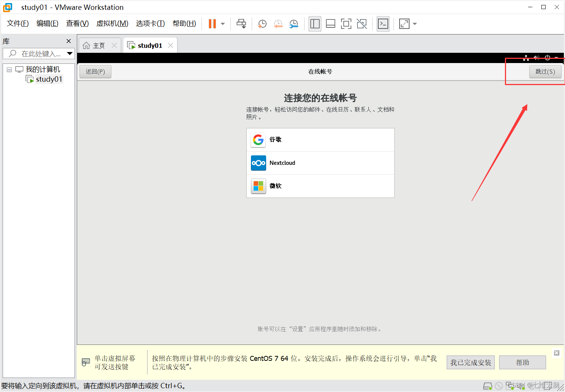Select 我的计算机 in the library tree
Viewport: 565px width, 392px height.
(43, 70)
